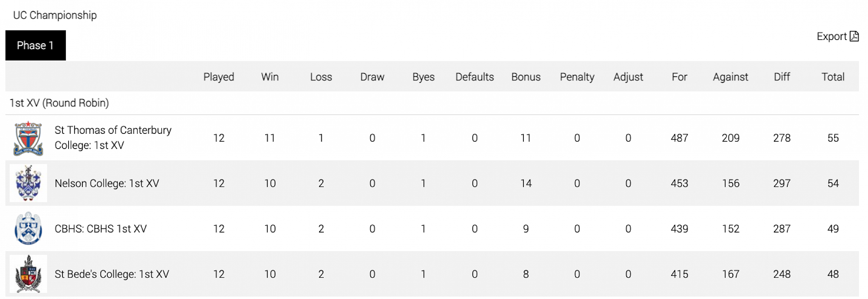
Task: Click the Export PDF icon
Action: [854, 37]
